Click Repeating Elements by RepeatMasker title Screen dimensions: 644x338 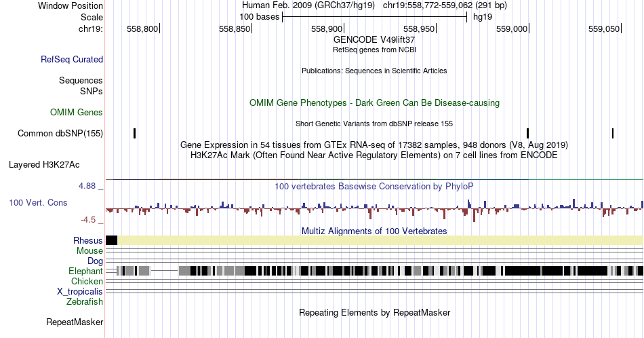coord(374,312)
